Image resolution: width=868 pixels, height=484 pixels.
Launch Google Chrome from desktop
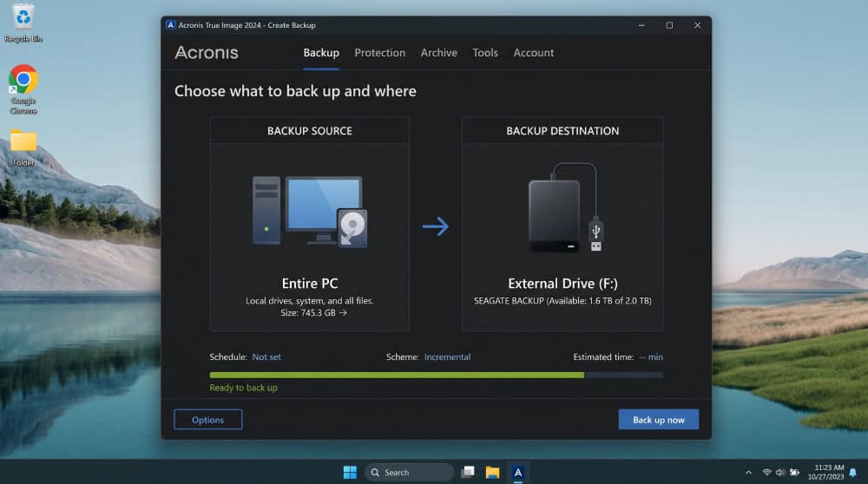click(23, 89)
